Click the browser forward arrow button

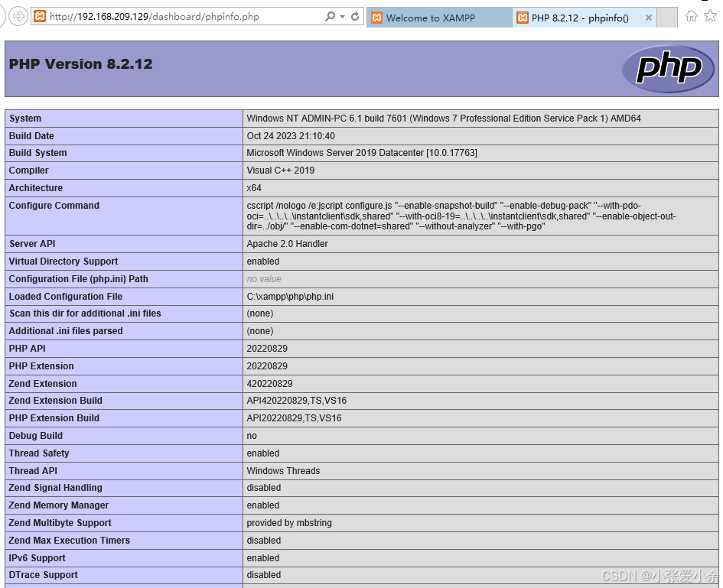point(18,17)
